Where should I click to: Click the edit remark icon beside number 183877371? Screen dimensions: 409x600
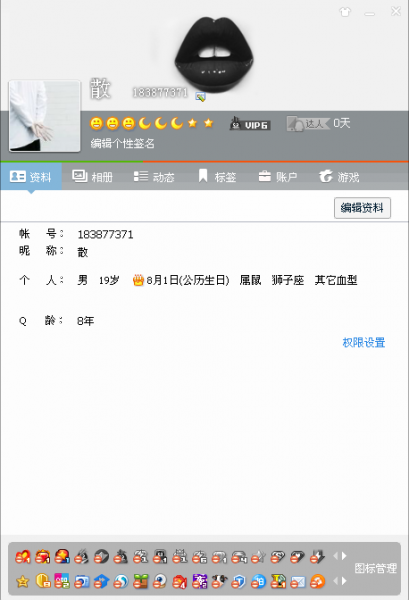(x=200, y=96)
